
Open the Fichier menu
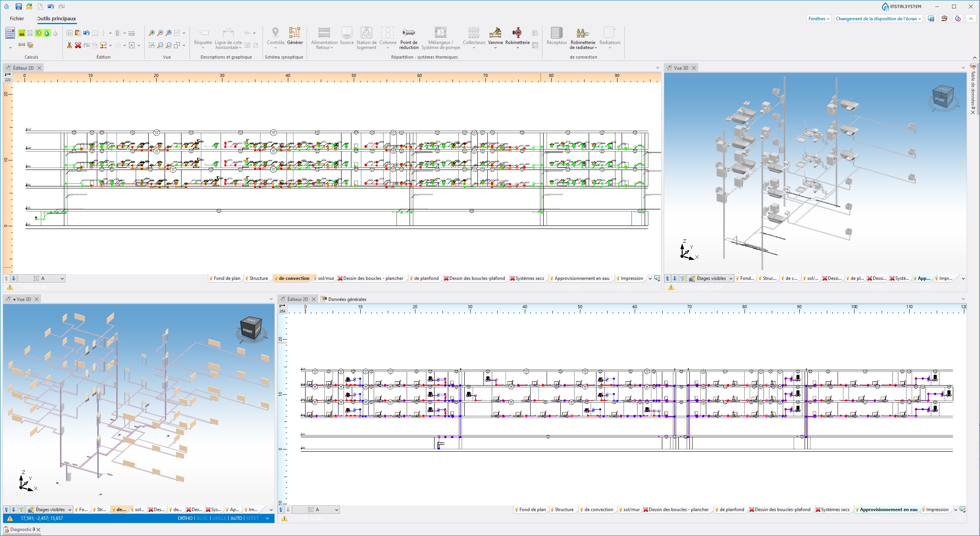click(17, 18)
